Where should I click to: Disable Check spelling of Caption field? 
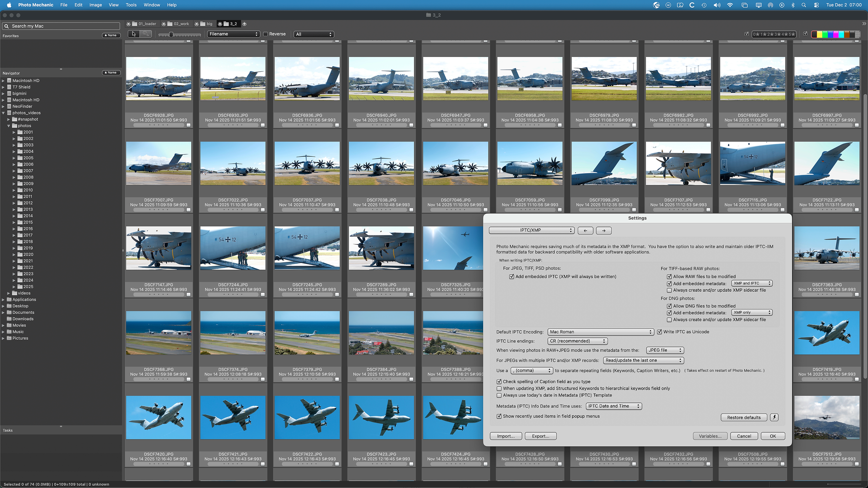point(499,382)
